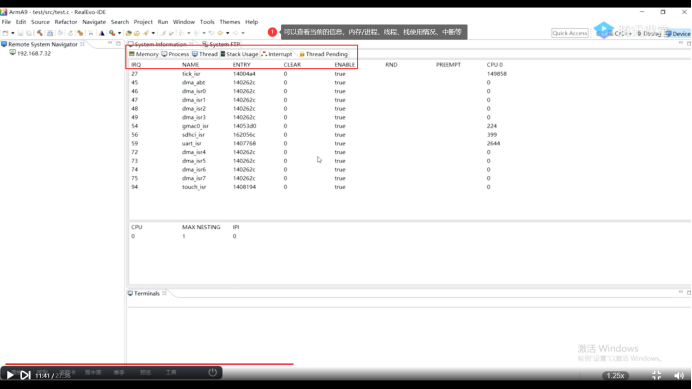
Task: Select the Terminals tab
Action: pos(147,293)
